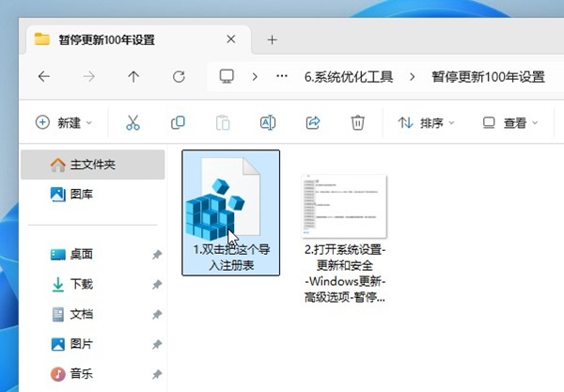Image resolution: width=564 pixels, height=392 pixels.
Task: Unpin 文档 using its pin icon
Action: pos(157,314)
